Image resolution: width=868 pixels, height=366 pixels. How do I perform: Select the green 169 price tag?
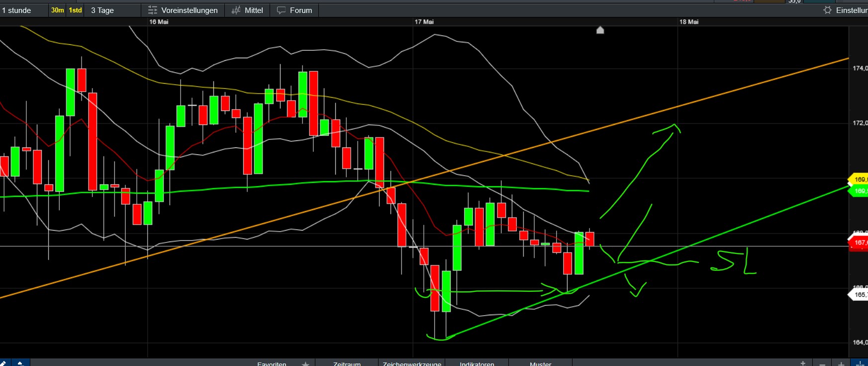[859, 191]
